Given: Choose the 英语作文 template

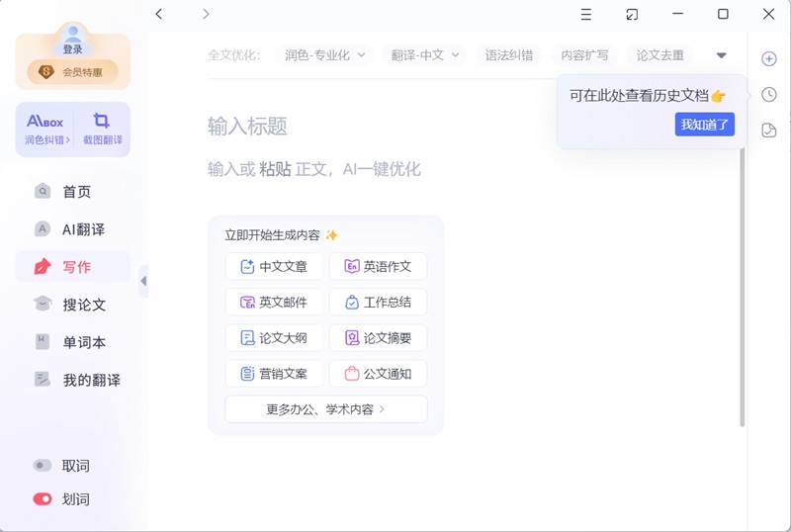Looking at the screenshot, I should click(x=378, y=267).
